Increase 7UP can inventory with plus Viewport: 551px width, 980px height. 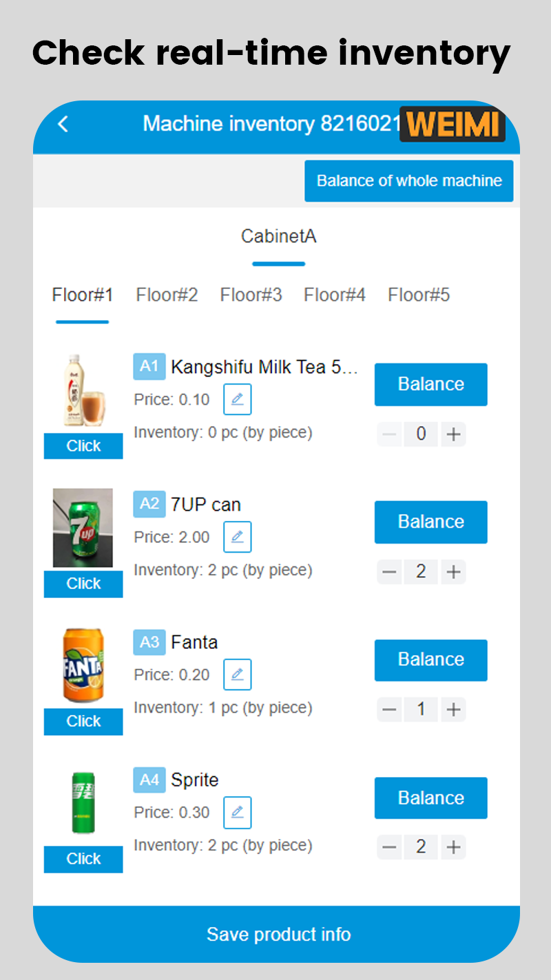453,572
